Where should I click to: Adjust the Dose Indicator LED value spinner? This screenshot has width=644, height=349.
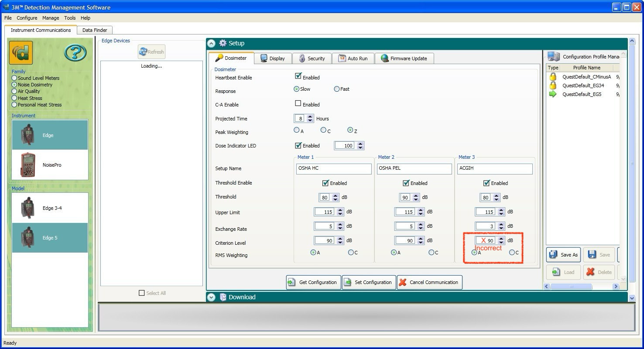(360, 146)
